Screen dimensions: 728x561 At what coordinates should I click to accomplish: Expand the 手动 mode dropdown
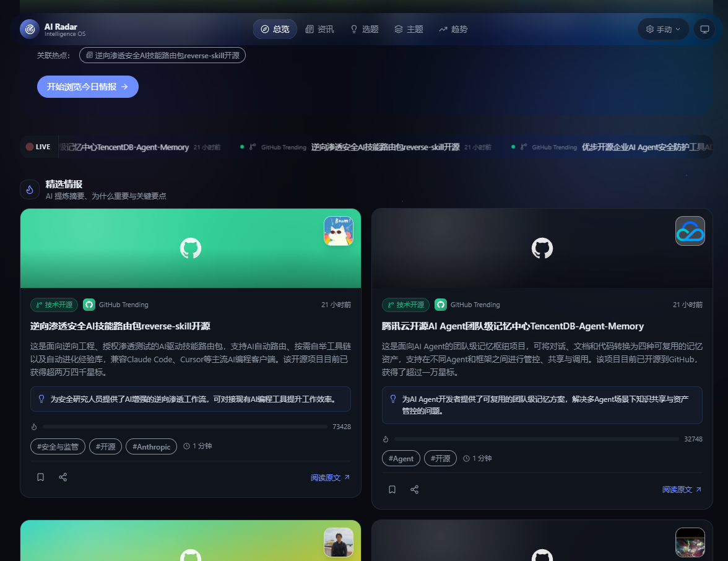(663, 29)
